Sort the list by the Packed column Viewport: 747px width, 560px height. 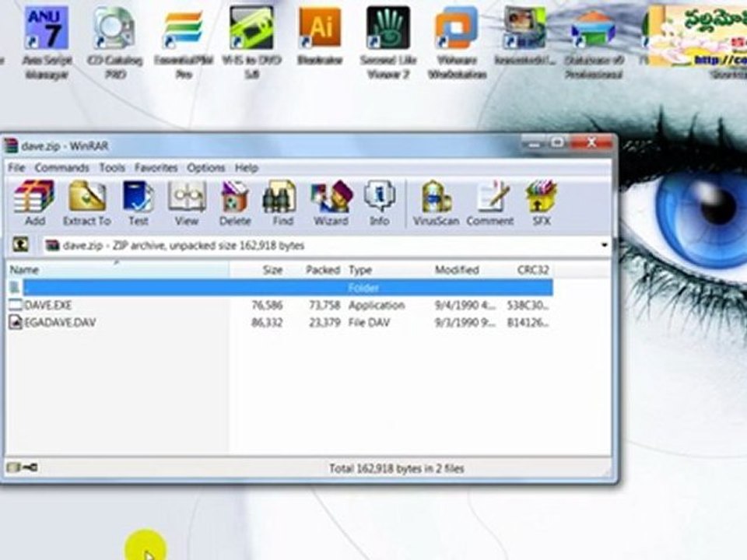(317, 270)
